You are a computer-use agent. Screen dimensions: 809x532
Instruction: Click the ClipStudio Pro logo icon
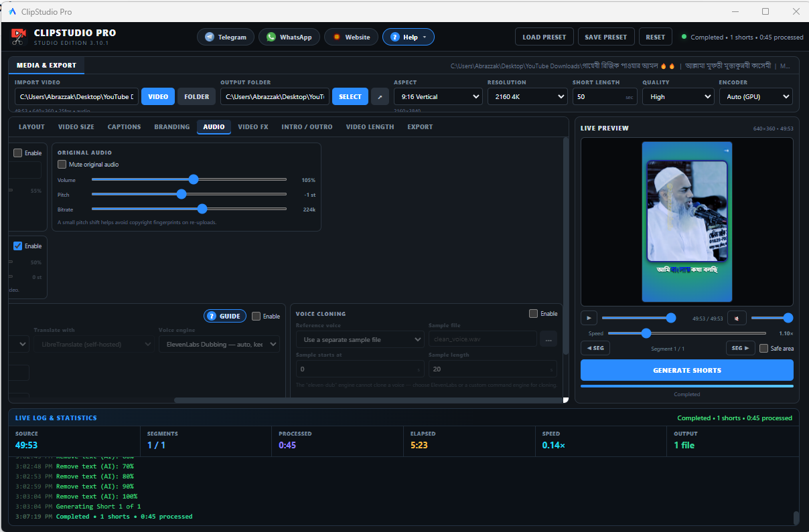point(18,37)
